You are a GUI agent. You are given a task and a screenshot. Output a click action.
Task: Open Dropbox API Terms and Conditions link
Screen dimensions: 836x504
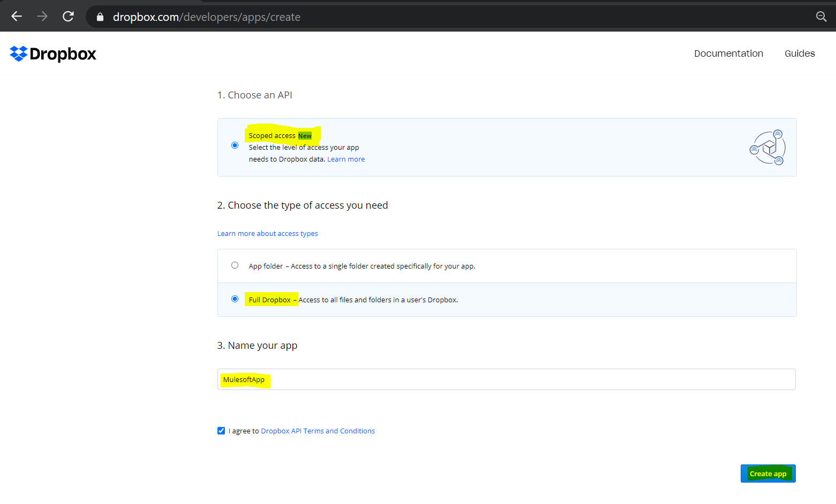pyautogui.click(x=318, y=431)
